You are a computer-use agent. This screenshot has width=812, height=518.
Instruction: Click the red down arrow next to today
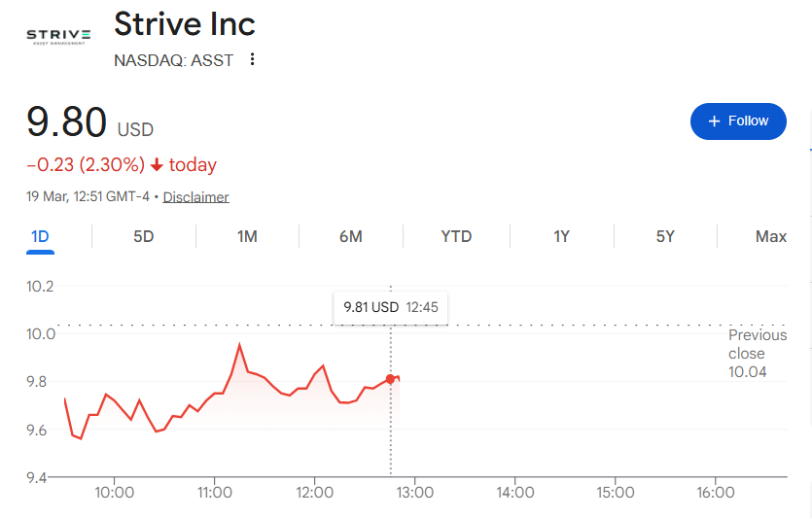157,165
